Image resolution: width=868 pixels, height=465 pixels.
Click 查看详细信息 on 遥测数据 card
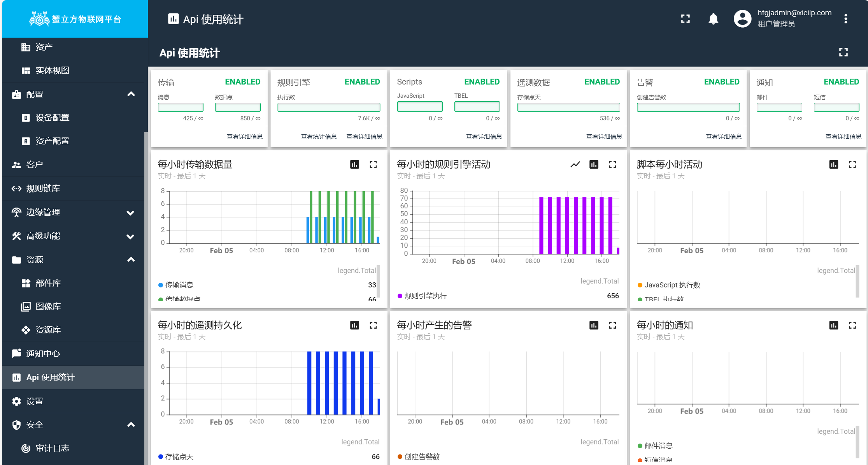[604, 137]
